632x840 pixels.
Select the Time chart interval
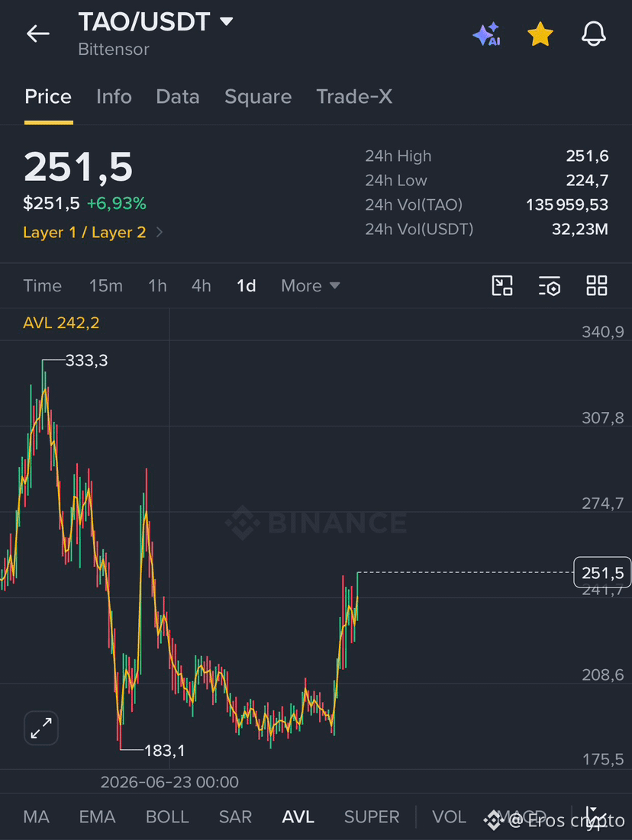(x=42, y=285)
